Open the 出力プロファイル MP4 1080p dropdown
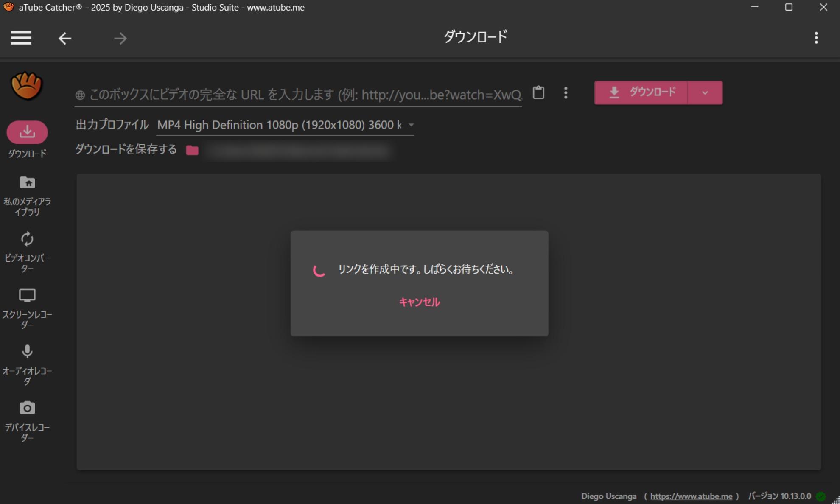Viewport: 840px width, 504px height. click(x=285, y=125)
